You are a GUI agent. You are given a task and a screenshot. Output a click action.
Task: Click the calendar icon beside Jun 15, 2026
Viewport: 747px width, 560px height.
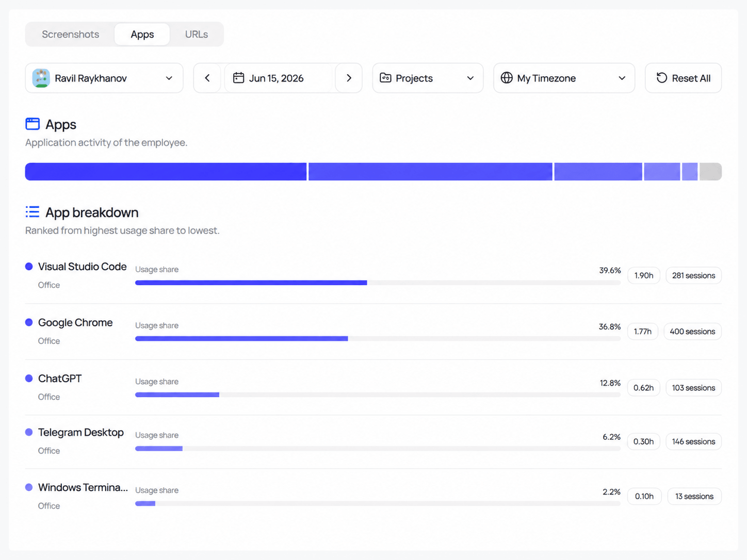click(238, 78)
